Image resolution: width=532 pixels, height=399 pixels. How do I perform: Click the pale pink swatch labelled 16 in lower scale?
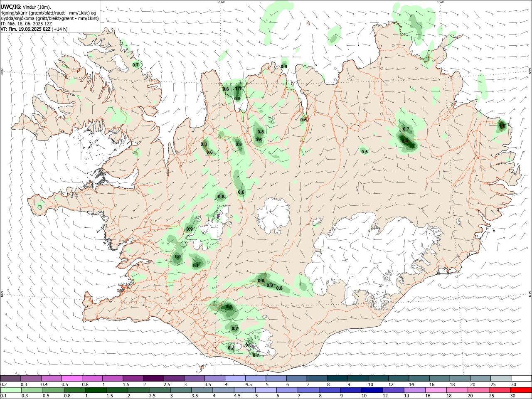(436, 390)
